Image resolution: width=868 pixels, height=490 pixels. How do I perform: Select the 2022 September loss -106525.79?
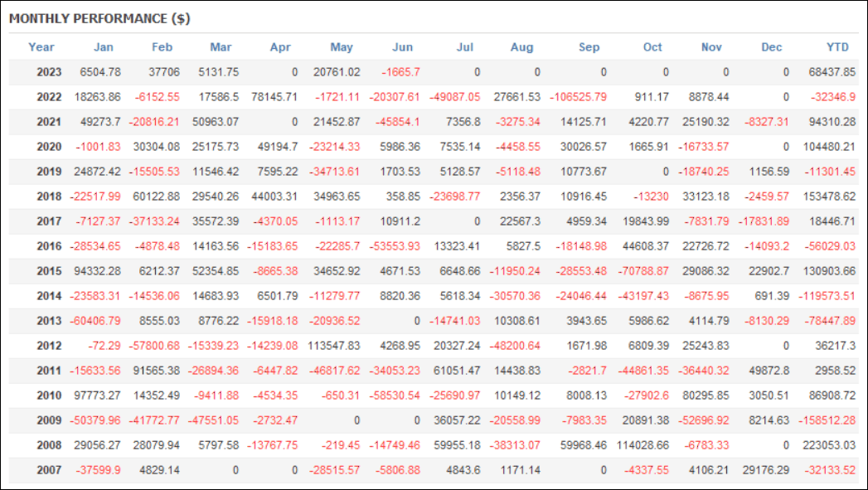click(578, 97)
